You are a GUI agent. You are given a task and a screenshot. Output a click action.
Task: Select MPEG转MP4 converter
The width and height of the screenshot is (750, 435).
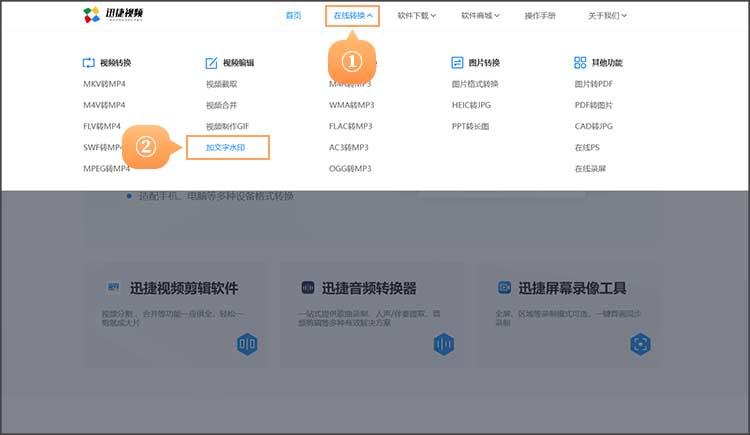click(x=107, y=168)
